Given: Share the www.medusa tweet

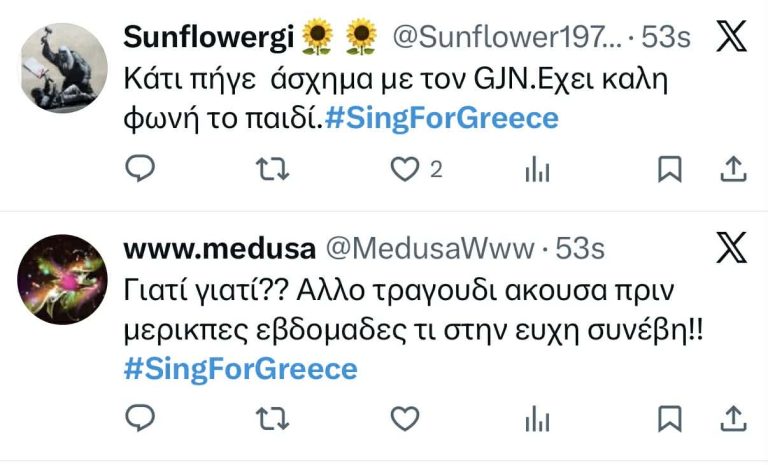Looking at the screenshot, I should 733,416.
